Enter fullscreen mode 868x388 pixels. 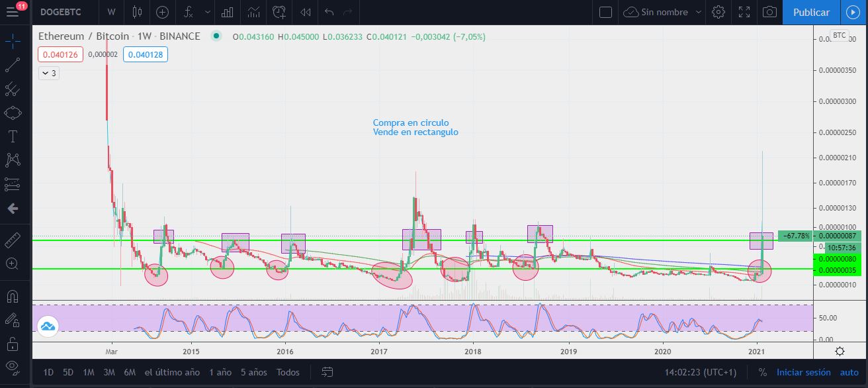coord(744,12)
